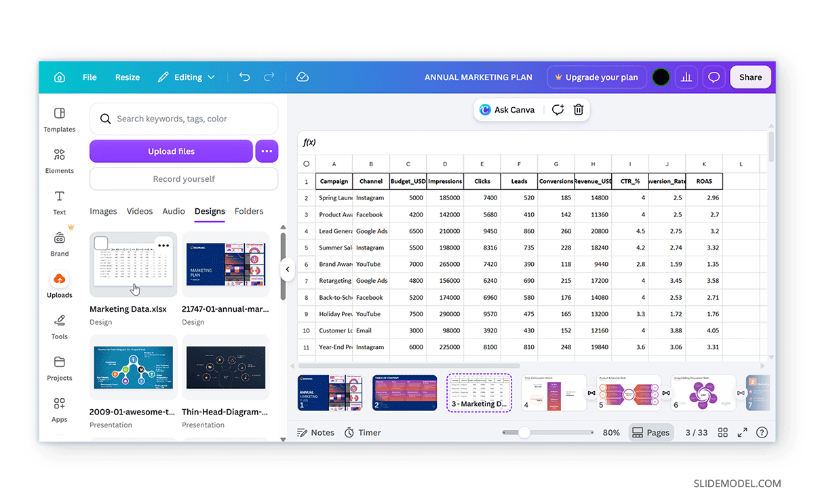
Task: Open the comments speech bubble icon
Action: [714, 77]
